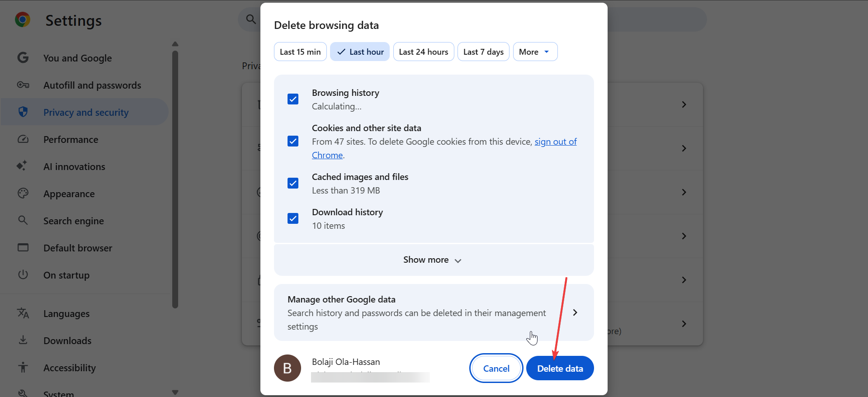
Task: Open Search engine settings section
Action: [x=85, y=221]
